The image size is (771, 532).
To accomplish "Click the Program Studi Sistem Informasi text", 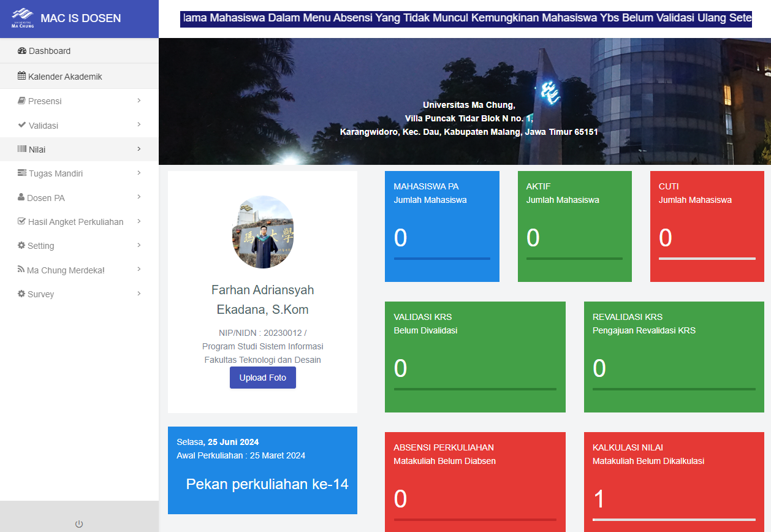I will [263, 346].
